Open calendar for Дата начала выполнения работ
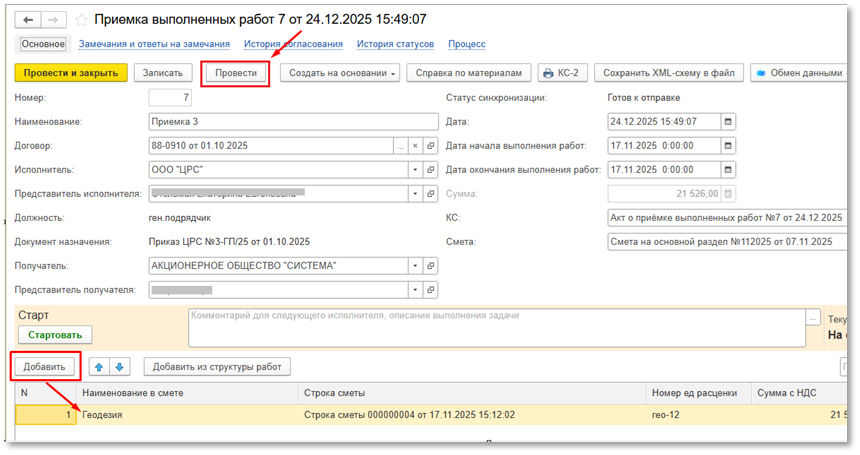The width and height of the screenshot is (860, 455). click(728, 146)
